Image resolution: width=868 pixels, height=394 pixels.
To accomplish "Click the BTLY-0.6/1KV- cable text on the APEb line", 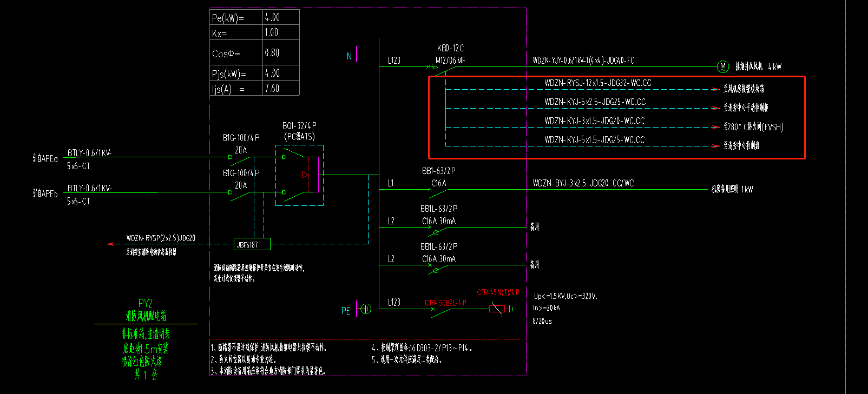I will 90,188.
